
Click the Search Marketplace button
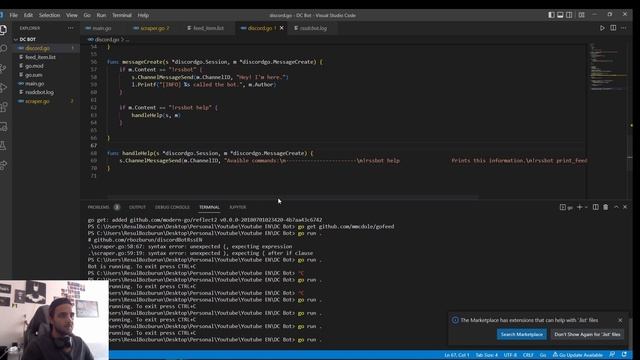[522, 334]
